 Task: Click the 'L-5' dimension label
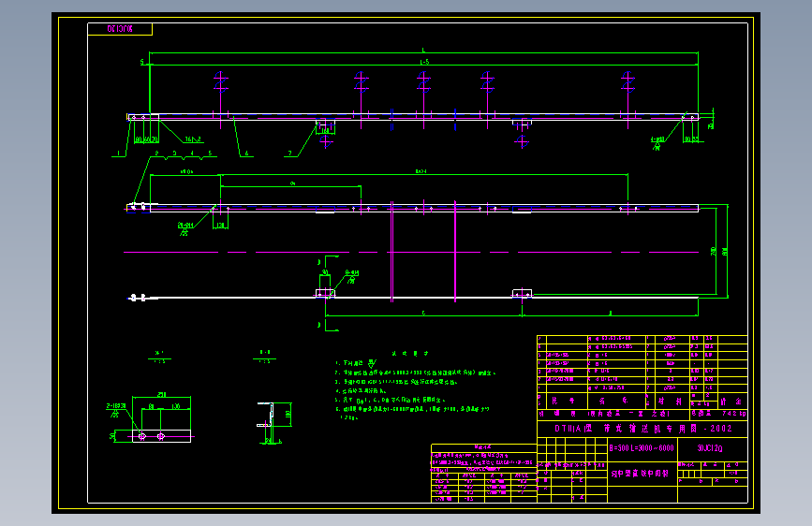click(424, 62)
